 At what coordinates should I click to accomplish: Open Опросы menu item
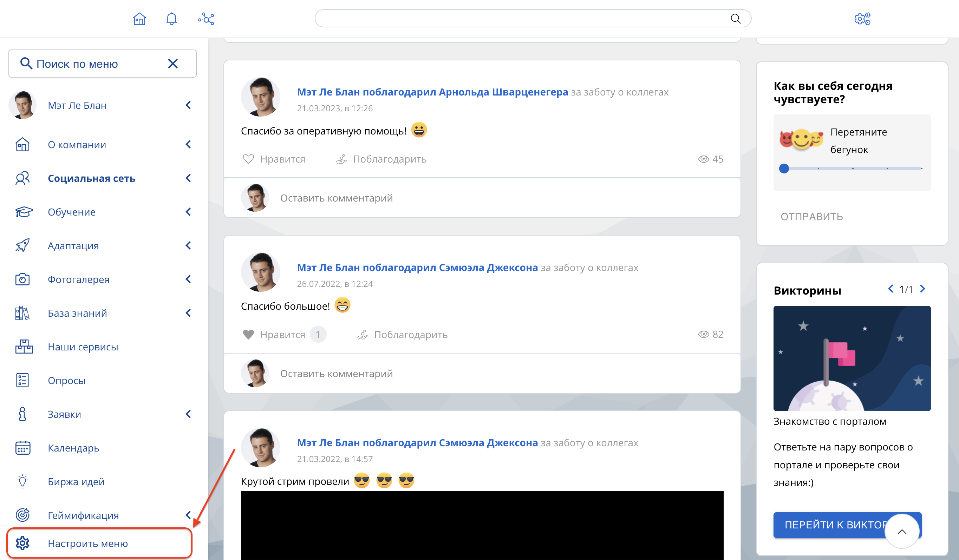coord(67,381)
